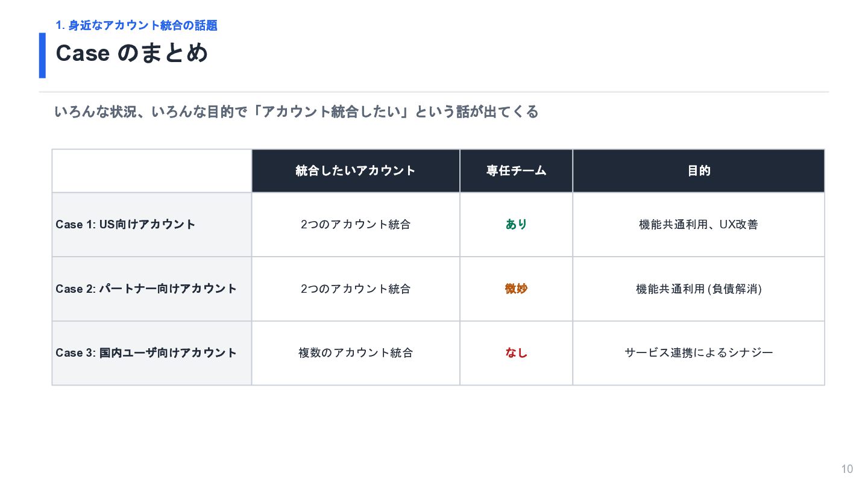Click '機能共通利用、UX改善' cell
Screen dimensions: 868x488
[699, 224]
